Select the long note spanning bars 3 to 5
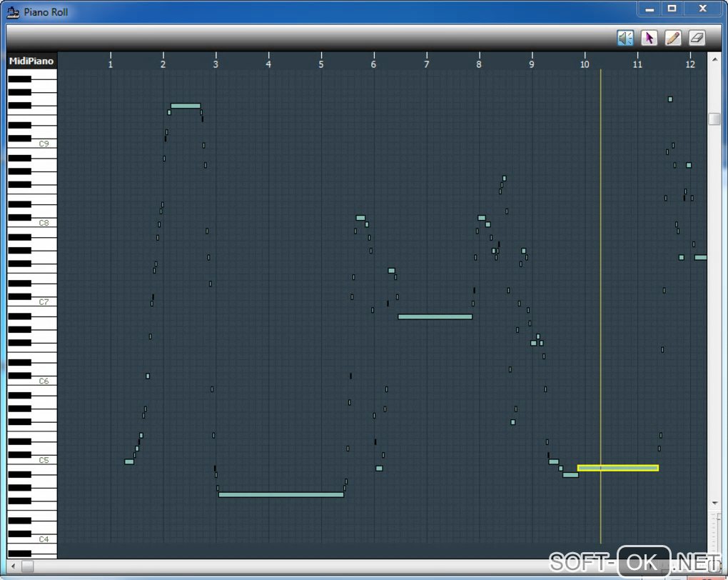 (281, 494)
